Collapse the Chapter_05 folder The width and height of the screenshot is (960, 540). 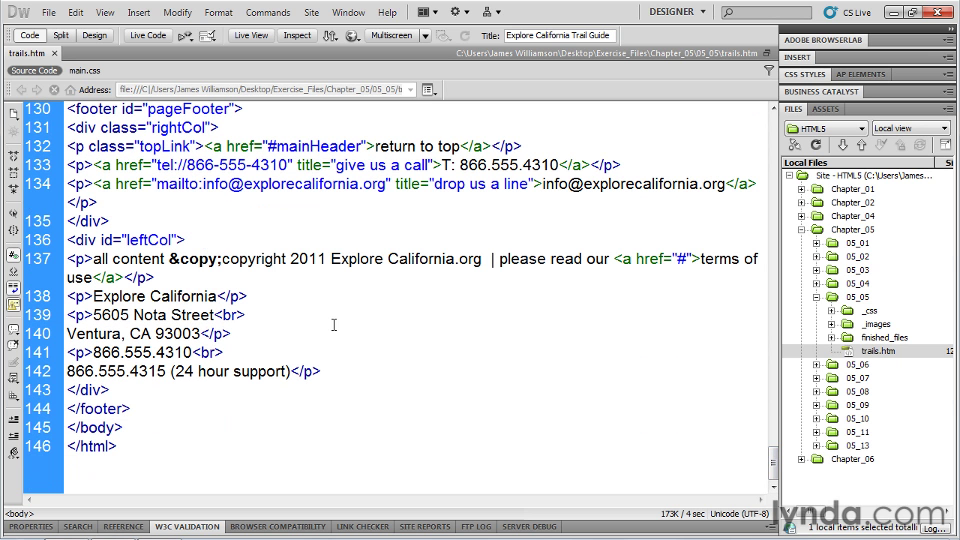[801, 230]
